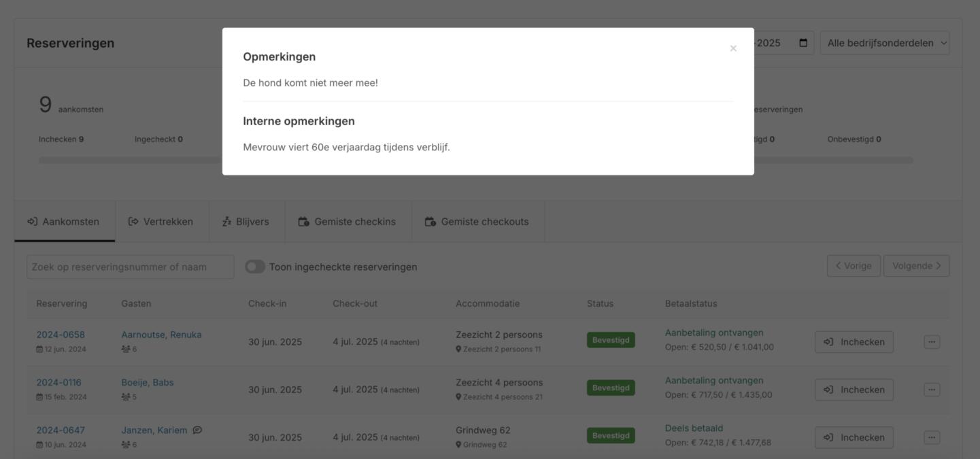
Task: Open the Vertrekken tab
Action: pyautogui.click(x=161, y=222)
